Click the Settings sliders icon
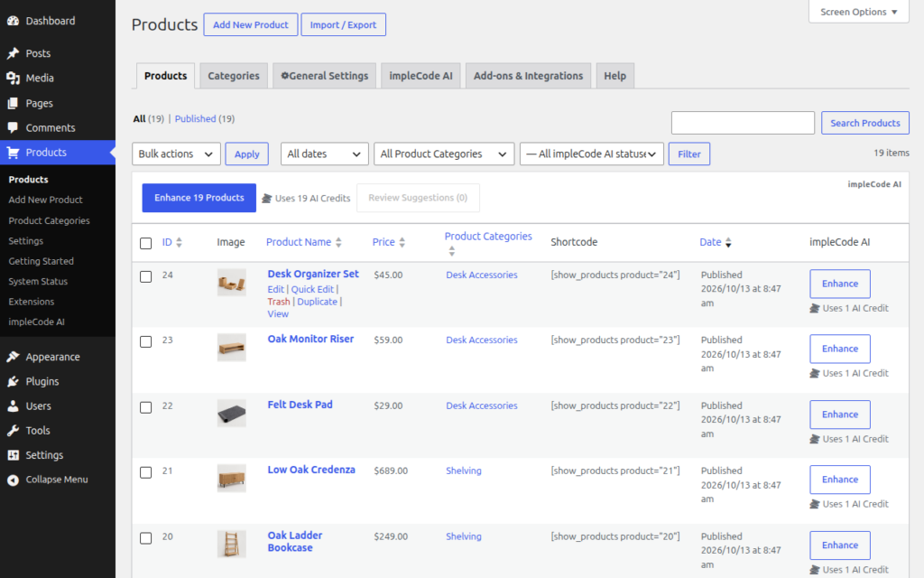 coord(13,455)
